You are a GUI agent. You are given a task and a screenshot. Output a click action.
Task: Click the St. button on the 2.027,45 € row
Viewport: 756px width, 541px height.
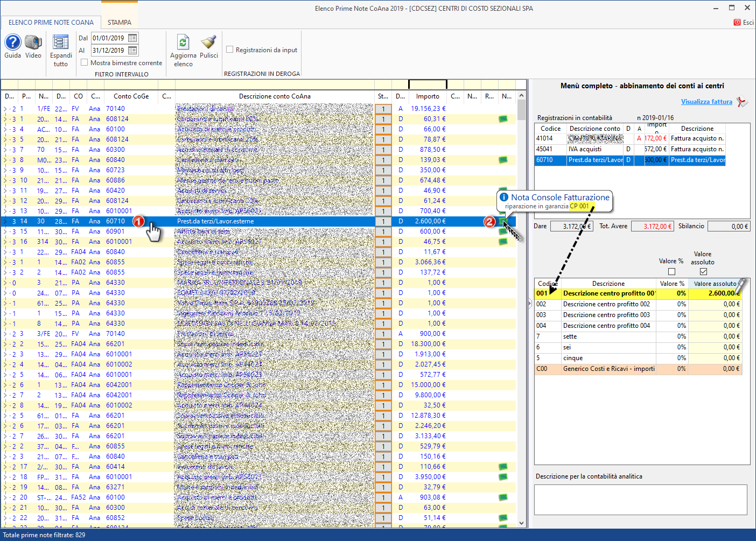tap(383, 364)
